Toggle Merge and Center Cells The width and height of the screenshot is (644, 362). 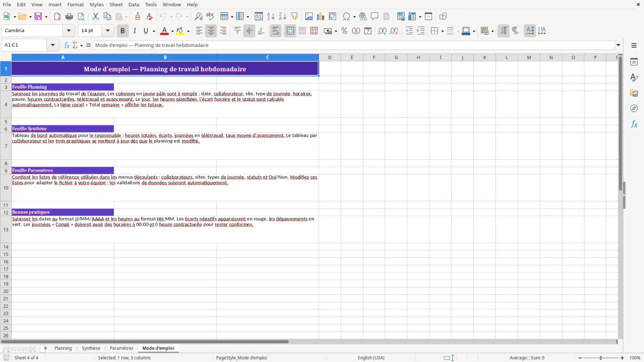point(290,31)
